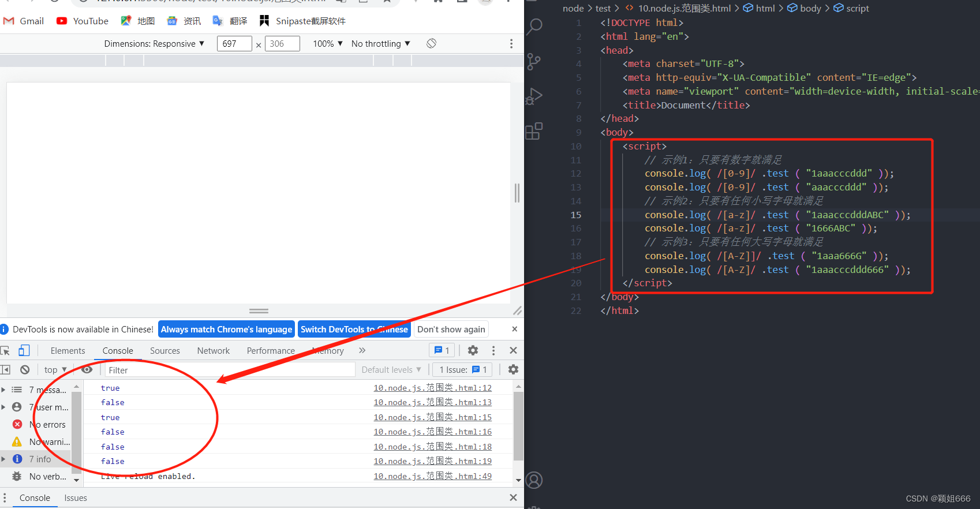
Task: Open DevTools customize menu dots
Action: (x=493, y=350)
